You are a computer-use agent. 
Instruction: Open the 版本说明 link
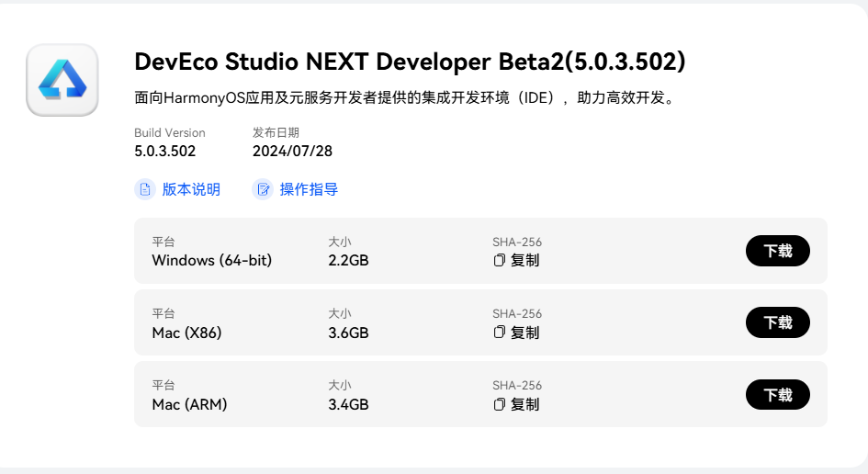(x=191, y=189)
